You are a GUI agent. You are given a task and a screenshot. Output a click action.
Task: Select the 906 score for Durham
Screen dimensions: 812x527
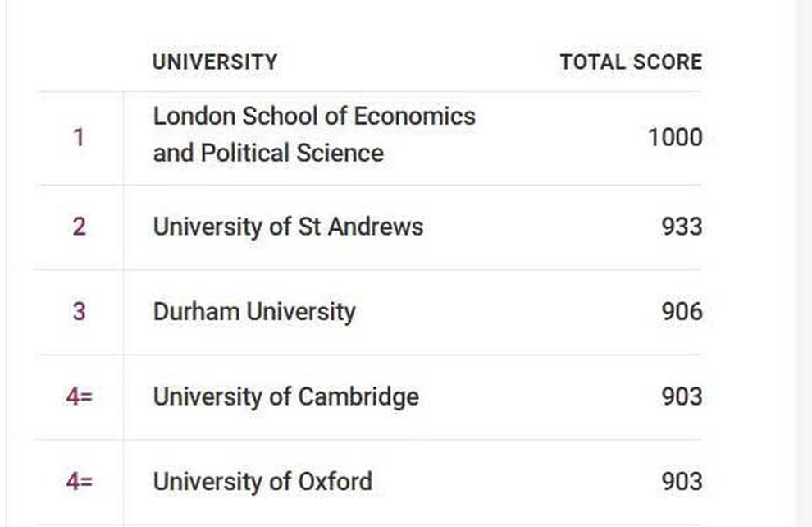682,312
